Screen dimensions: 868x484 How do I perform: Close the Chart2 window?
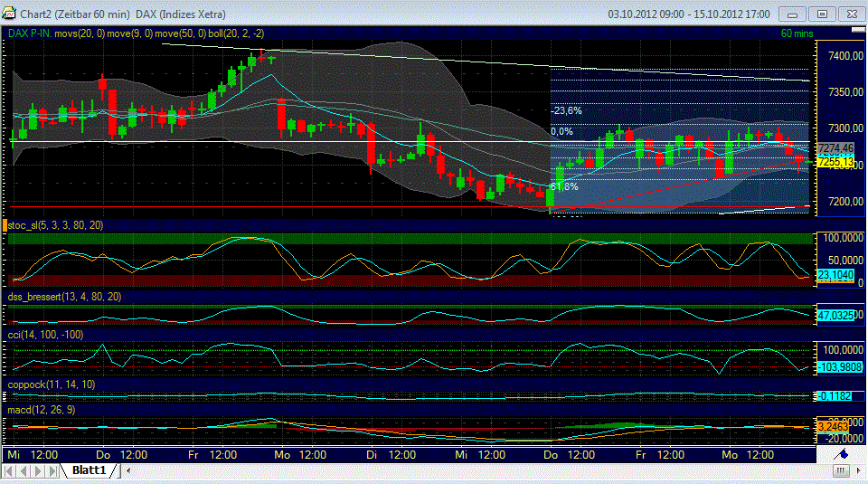click(x=852, y=14)
